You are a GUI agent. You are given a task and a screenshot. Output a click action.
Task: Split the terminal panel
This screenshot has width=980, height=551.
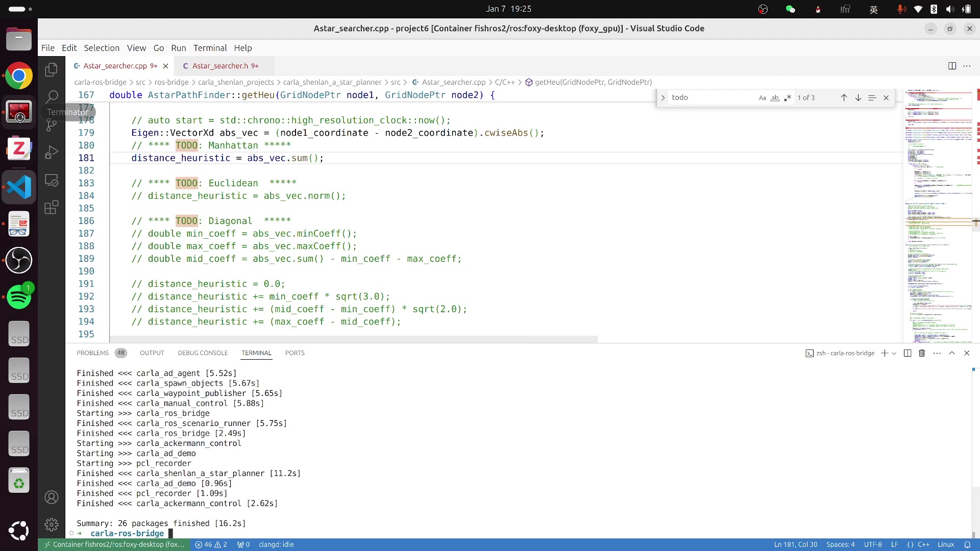pos(907,353)
